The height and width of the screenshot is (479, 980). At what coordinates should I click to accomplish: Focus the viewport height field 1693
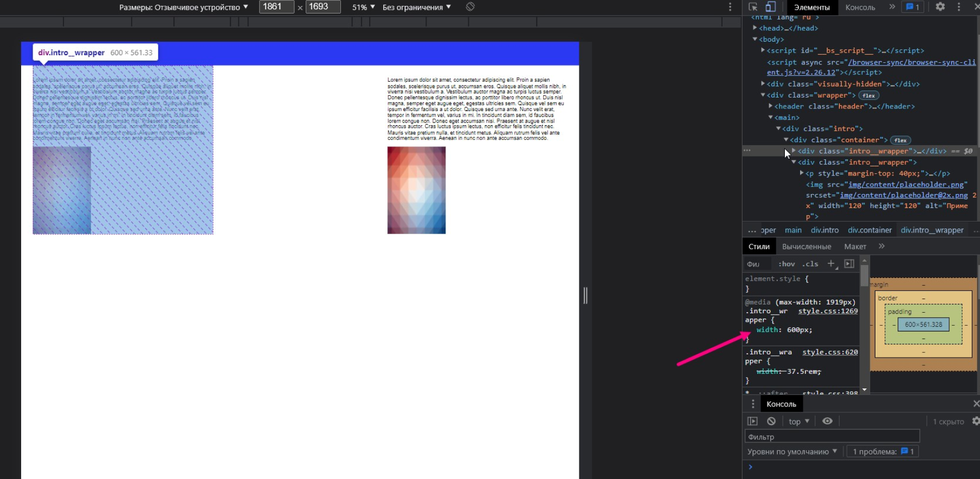(x=323, y=7)
